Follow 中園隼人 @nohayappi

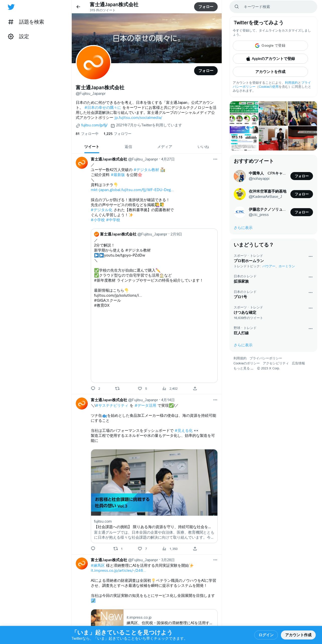point(301,176)
